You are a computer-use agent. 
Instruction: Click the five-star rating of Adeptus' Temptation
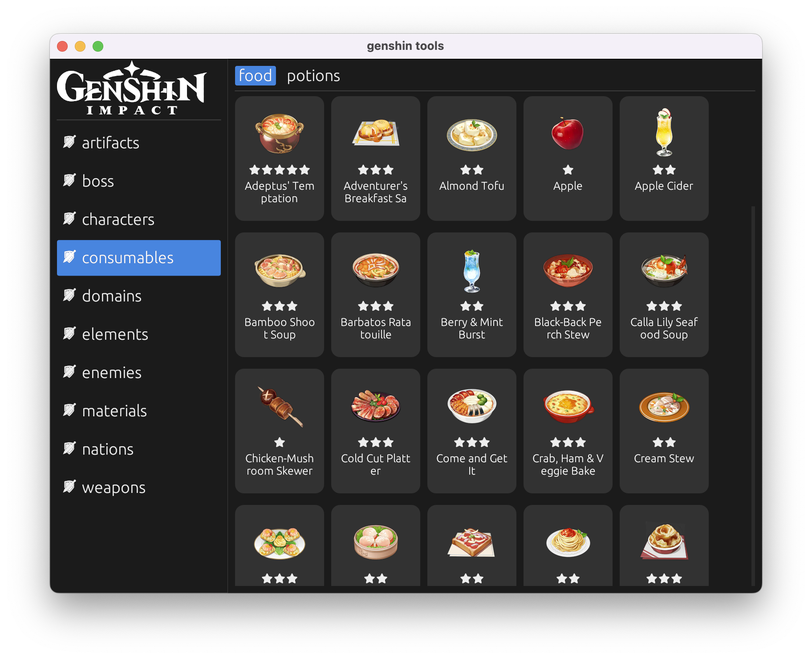pos(280,170)
